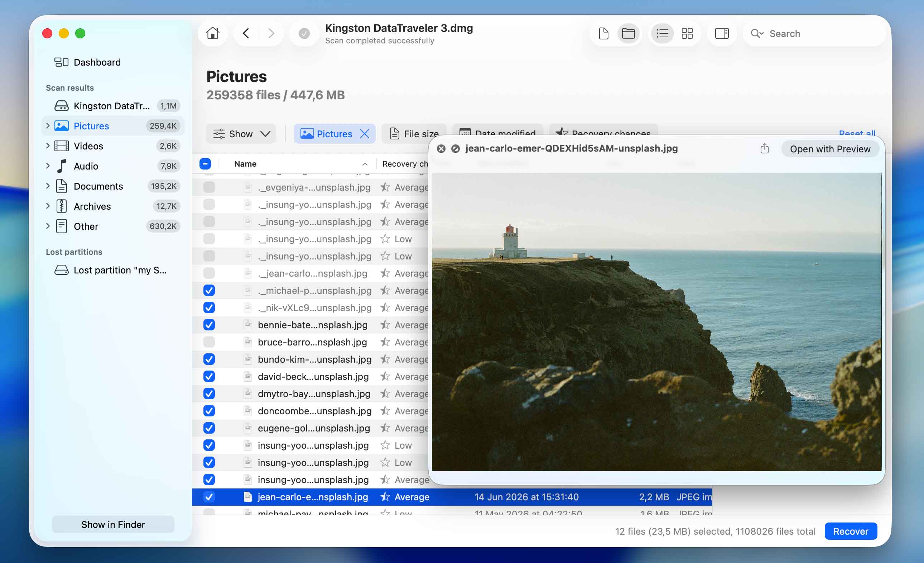Select Kingston DataTr... drive in sidebar
The image size is (924, 563).
click(113, 106)
